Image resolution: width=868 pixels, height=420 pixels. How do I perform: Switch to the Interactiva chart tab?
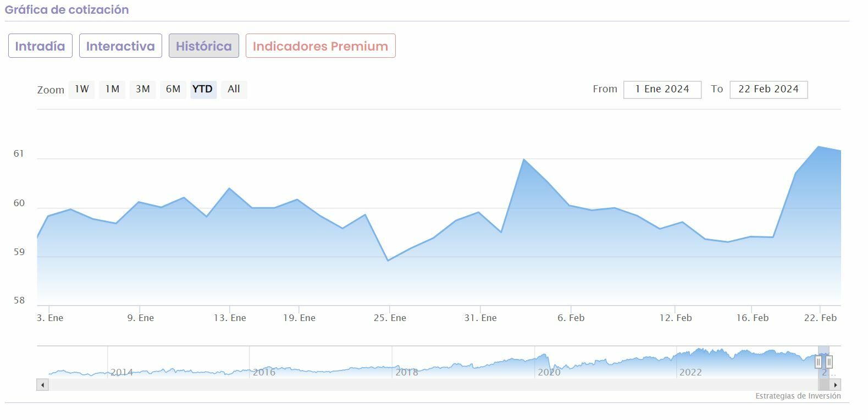pos(120,46)
